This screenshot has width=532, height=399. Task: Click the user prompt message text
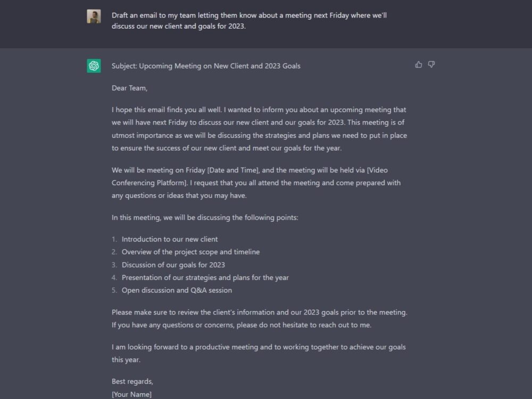[x=249, y=21]
